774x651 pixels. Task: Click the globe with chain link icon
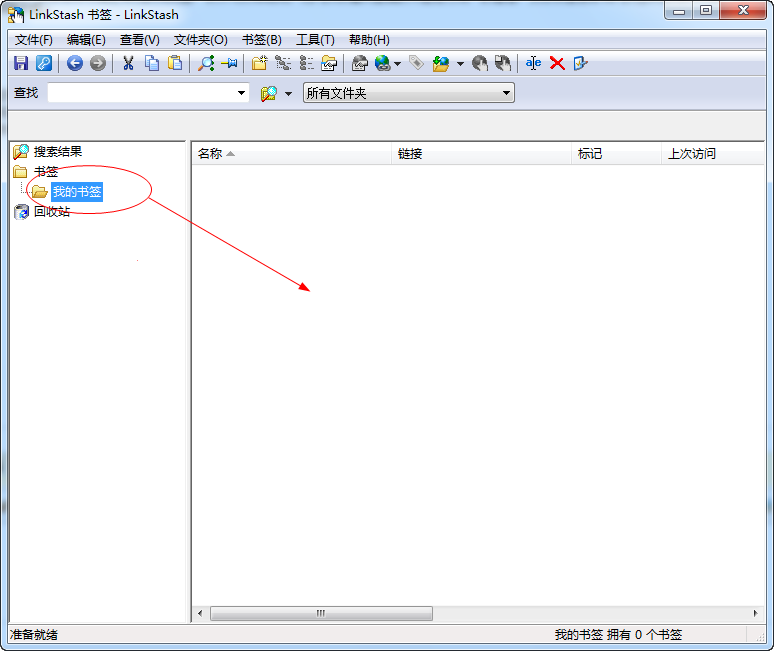(x=383, y=63)
